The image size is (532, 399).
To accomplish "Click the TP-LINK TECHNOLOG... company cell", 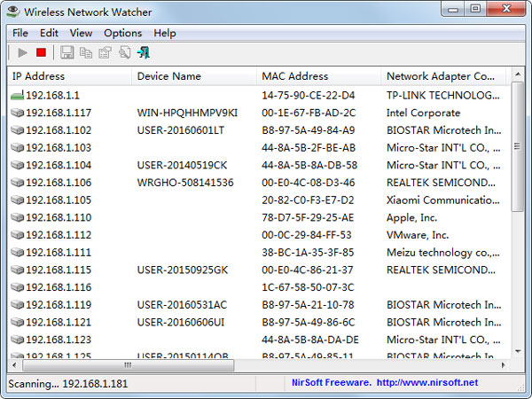I will point(443,96).
